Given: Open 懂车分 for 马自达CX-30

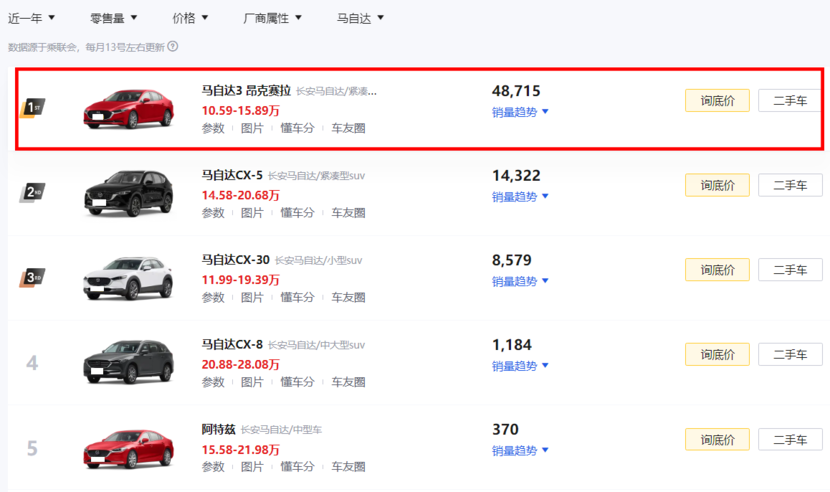Looking at the screenshot, I should 297,298.
